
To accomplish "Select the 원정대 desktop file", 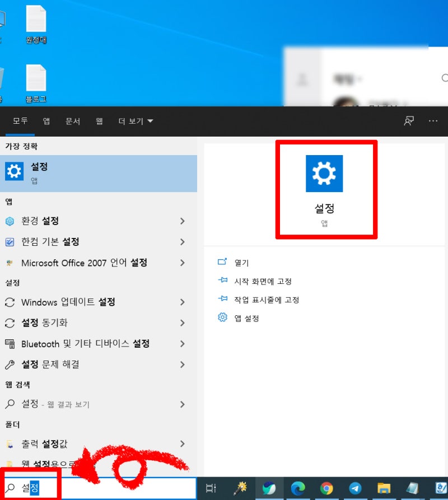I will [x=36, y=24].
